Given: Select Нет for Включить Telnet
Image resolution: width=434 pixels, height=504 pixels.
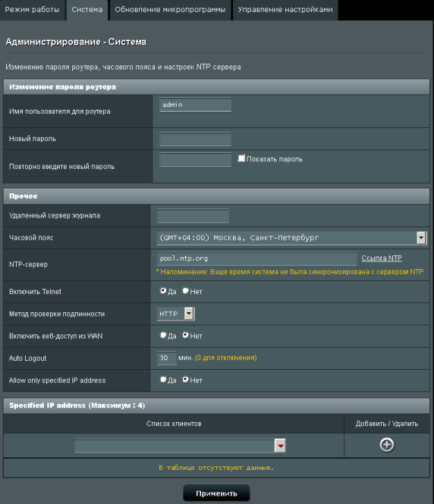Looking at the screenshot, I should (x=185, y=291).
